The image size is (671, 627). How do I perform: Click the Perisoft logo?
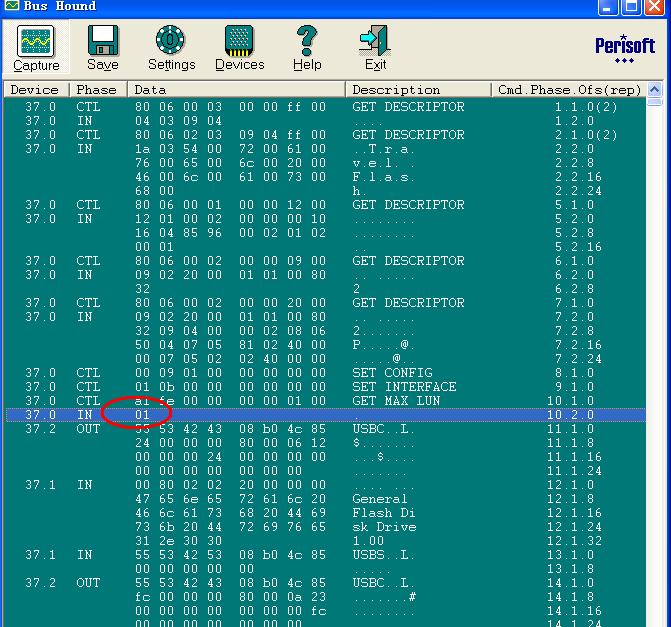point(624,48)
